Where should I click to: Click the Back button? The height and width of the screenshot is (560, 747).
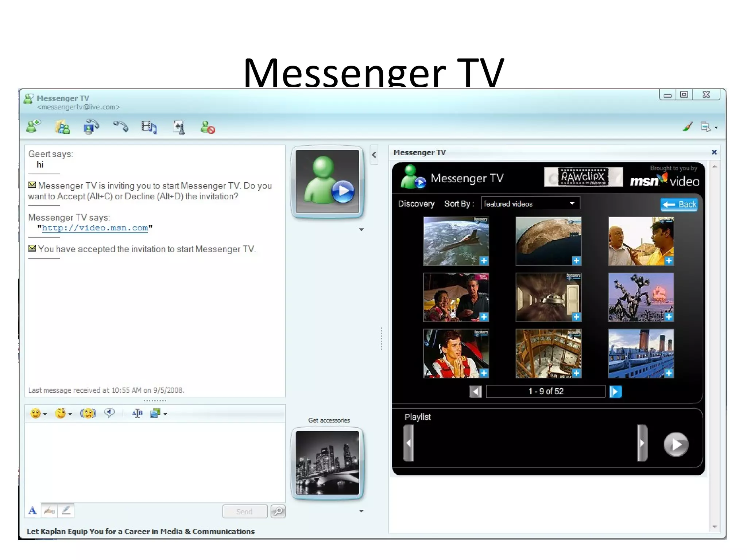click(679, 205)
